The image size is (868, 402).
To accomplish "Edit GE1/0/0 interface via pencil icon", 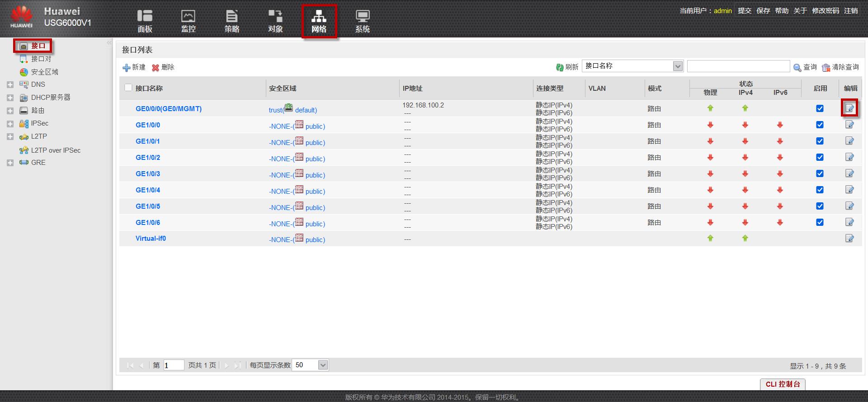I will point(849,125).
